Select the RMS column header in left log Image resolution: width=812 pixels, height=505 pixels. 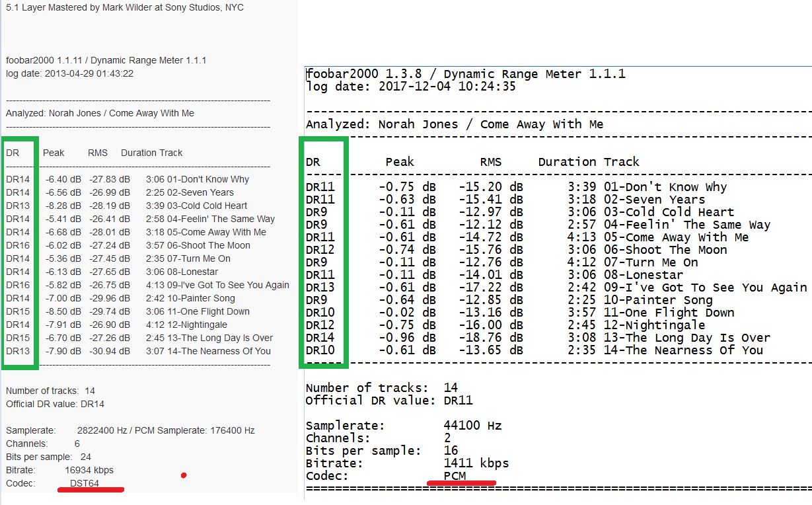click(98, 153)
